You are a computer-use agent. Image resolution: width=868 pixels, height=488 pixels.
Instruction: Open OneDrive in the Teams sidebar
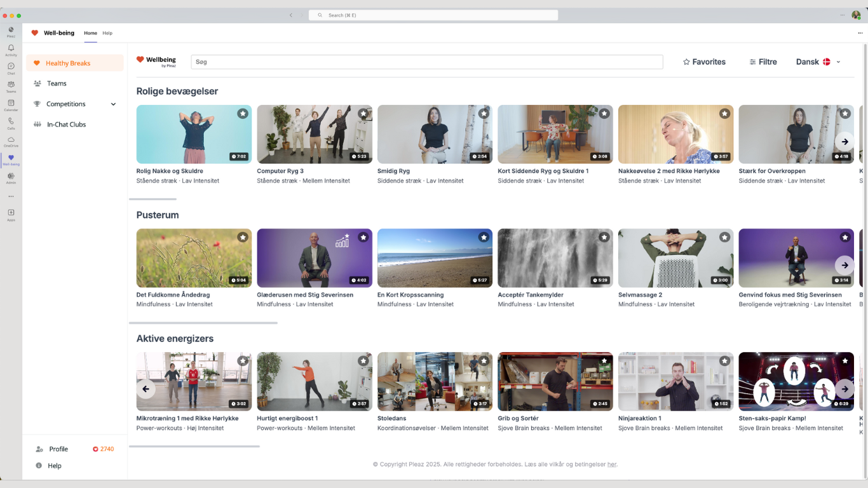point(11,142)
